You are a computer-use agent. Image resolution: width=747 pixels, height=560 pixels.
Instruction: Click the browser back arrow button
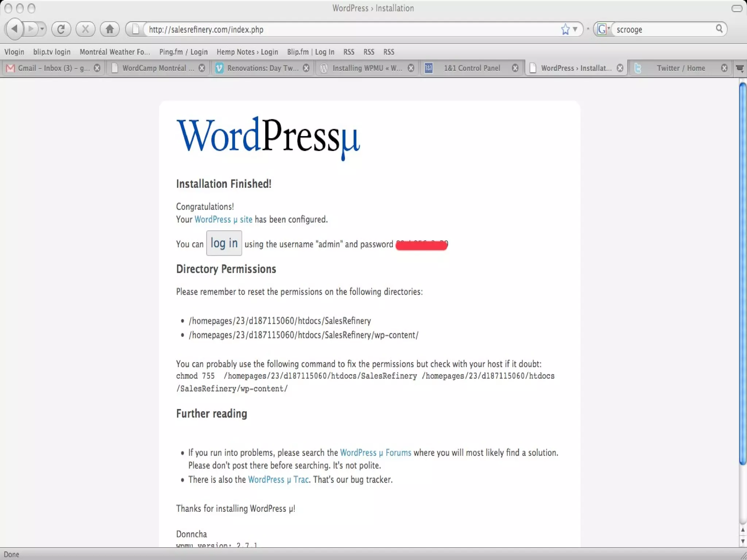[x=15, y=29]
